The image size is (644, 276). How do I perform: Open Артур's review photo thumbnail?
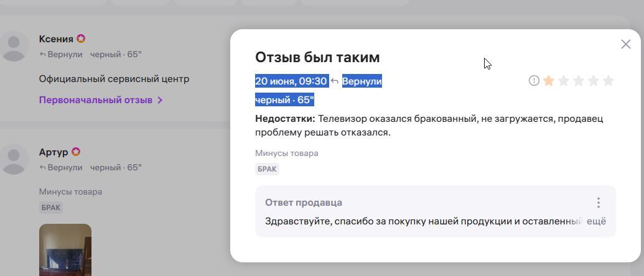pos(65,250)
